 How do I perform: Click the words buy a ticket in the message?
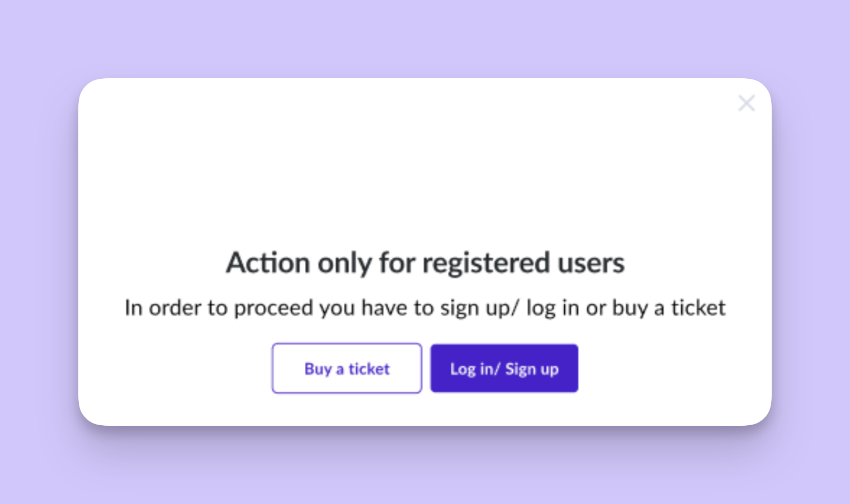tap(669, 308)
